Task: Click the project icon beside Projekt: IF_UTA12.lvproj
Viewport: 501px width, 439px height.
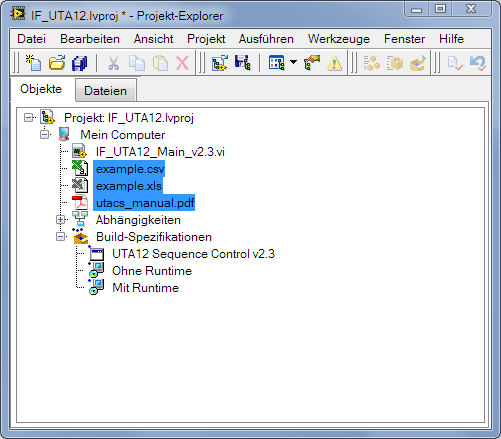Action: tap(47, 117)
